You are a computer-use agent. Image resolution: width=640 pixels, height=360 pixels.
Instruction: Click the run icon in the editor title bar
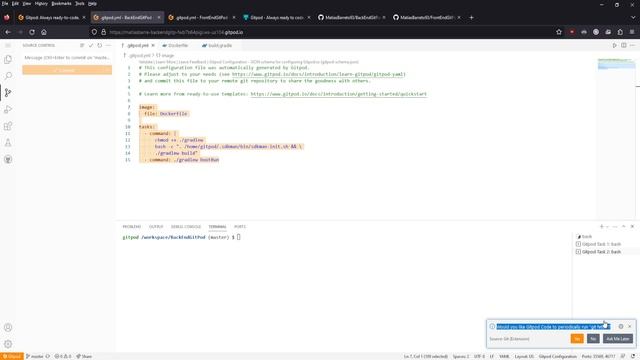pos(615,45)
